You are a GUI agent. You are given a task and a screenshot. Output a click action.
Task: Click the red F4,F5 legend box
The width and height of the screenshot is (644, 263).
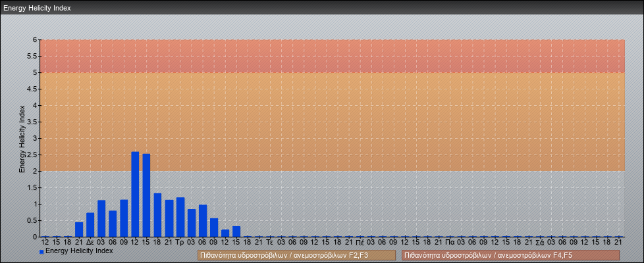point(510,255)
